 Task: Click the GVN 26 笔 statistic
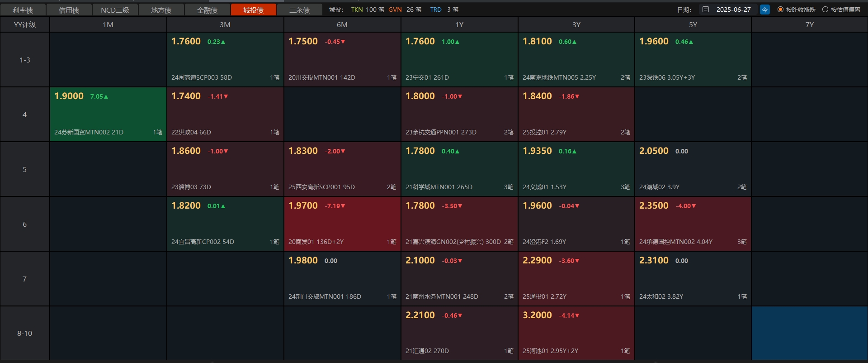[x=405, y=10]
